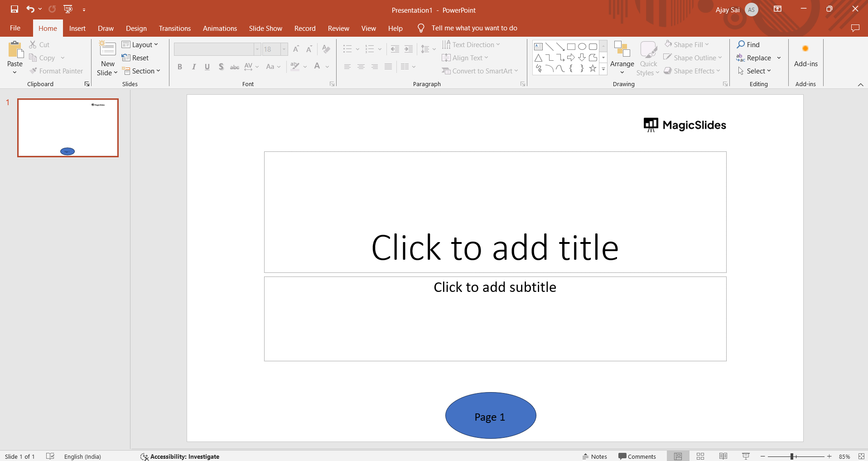
Task: Click the Find button
Action: click(x=748, y=44)
